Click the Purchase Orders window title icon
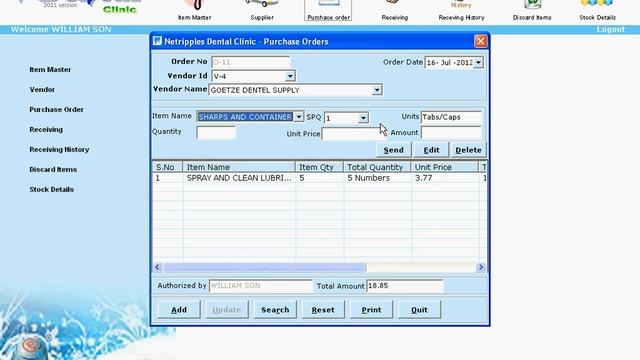640x360 pixels. point(158,41)
